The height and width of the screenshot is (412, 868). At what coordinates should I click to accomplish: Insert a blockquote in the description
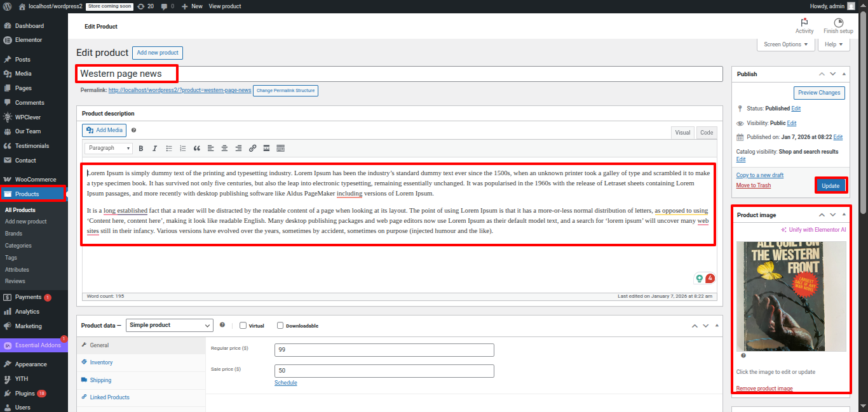tap(196, 148)
